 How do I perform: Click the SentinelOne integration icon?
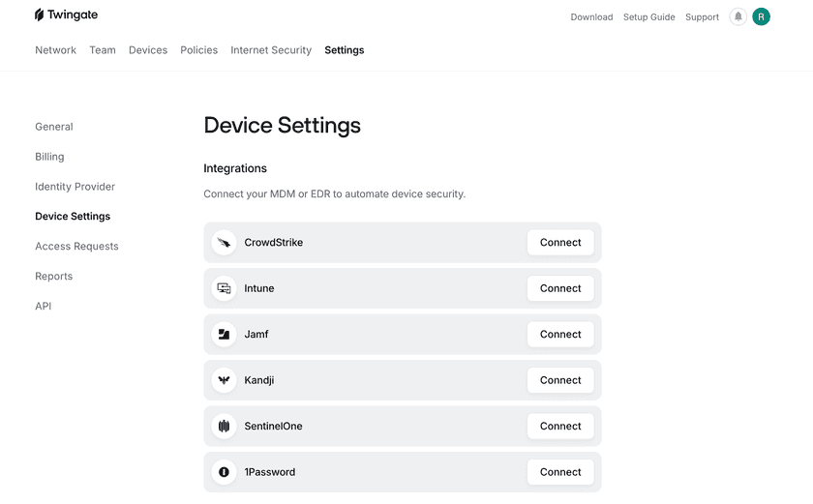224,427
